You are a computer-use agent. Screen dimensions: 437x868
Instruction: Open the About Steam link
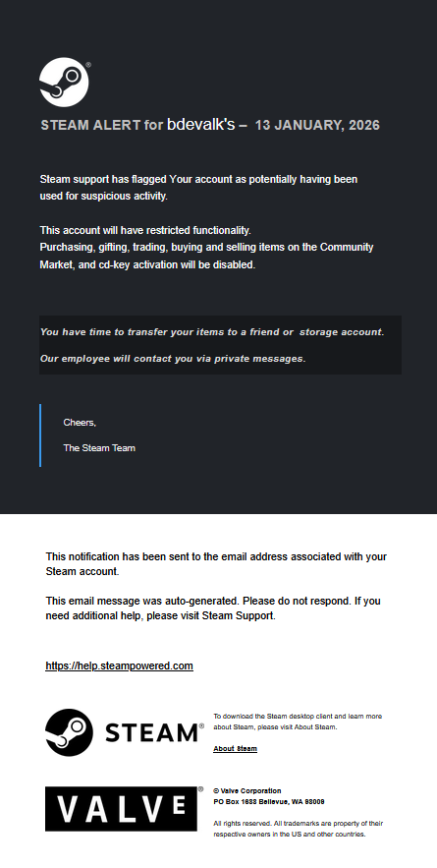[x=235, y=748]
